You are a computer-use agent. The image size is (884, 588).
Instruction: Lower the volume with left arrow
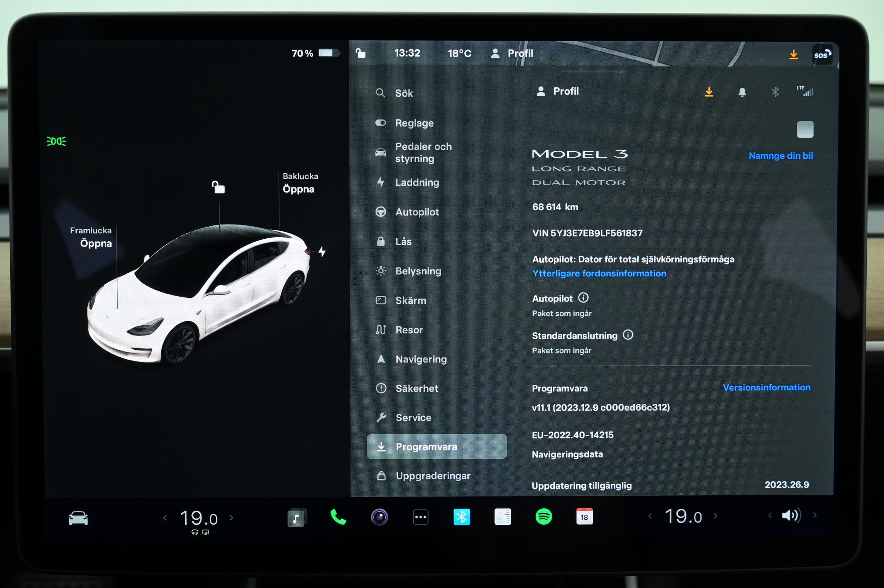point(770,515)
